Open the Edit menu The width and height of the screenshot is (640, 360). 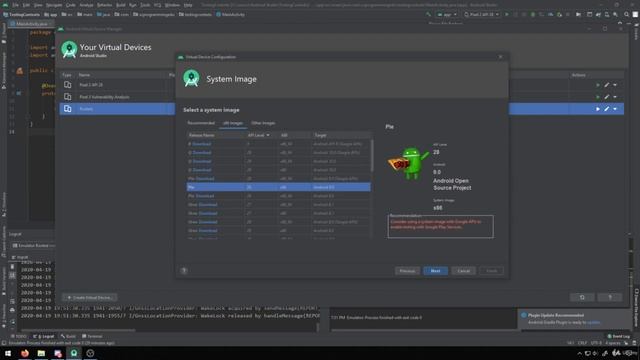click(26, 5)
